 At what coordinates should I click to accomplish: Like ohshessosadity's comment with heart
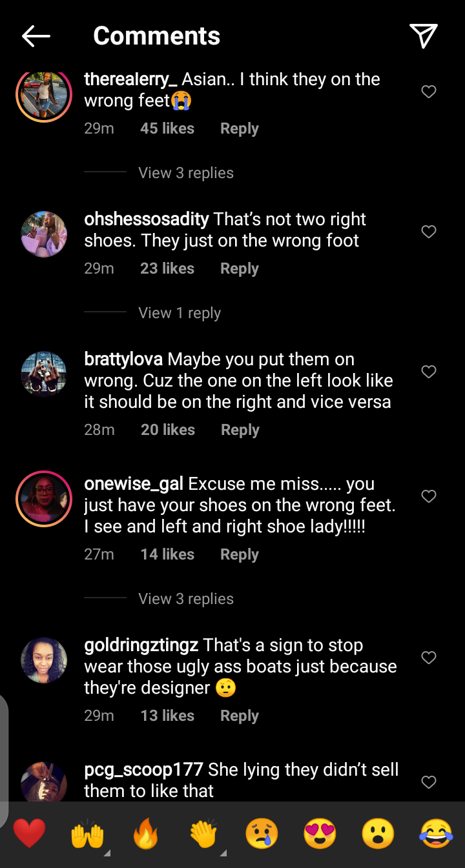pos(429,232)
